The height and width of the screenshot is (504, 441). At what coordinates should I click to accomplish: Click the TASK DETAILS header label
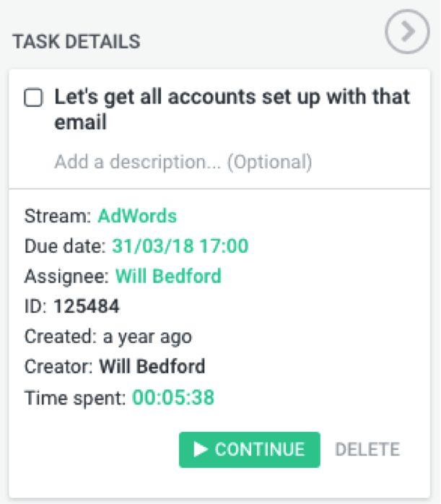[76, 41]
